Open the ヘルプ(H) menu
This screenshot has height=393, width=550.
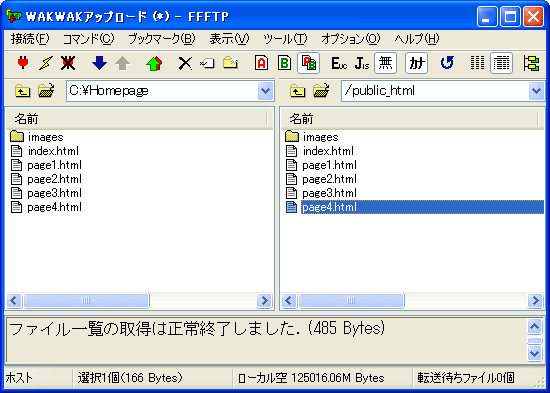point(417,39)
